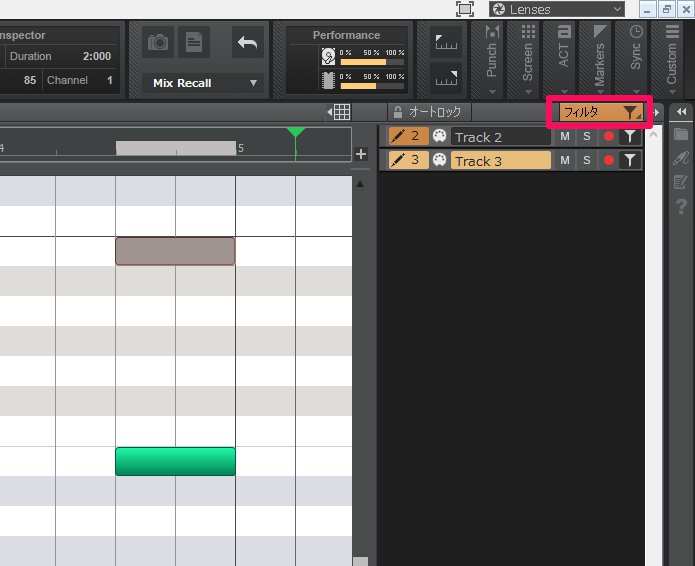695x566 pixels.
Task: Click the instrument palette icon on Track 3
Action: click(439, 160)
